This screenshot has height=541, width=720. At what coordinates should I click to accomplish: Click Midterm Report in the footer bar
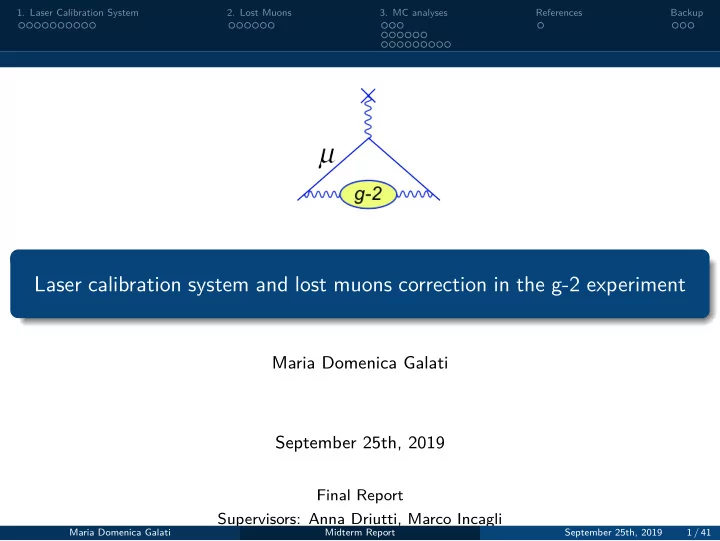coord(360,533)
